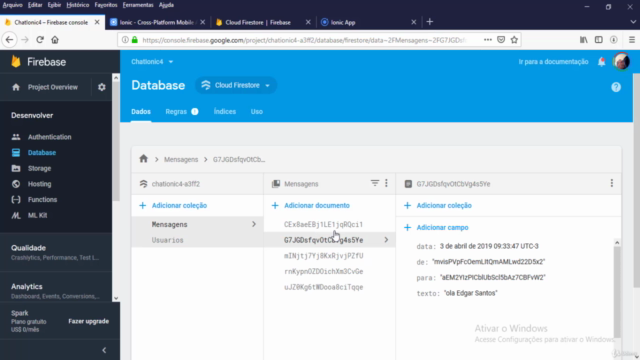Open Ir para a documentação link
Screen dimensions: 640x360
point(553,62)
